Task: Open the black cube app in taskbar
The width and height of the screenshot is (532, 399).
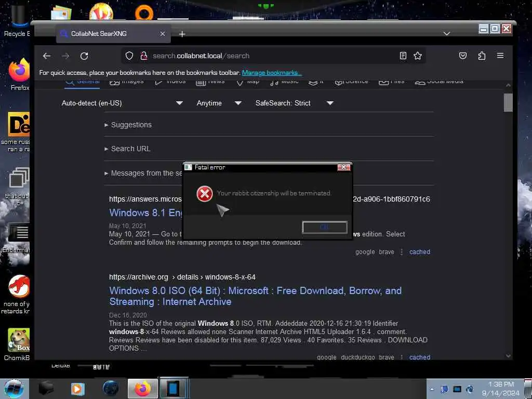Action: point(46,389)
